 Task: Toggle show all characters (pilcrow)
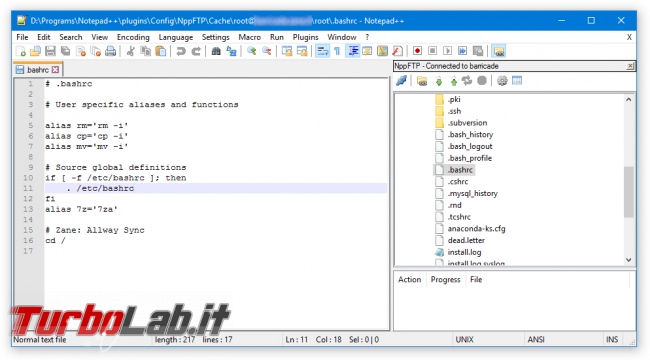click(x=337, y=51)
